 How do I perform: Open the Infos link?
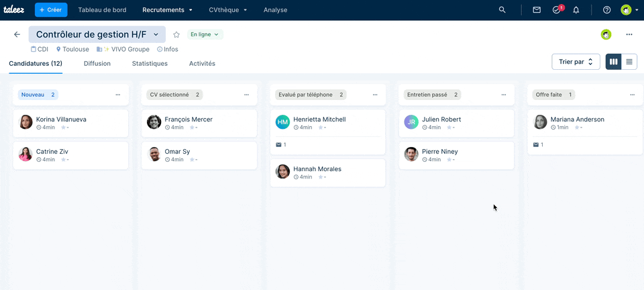168,49
